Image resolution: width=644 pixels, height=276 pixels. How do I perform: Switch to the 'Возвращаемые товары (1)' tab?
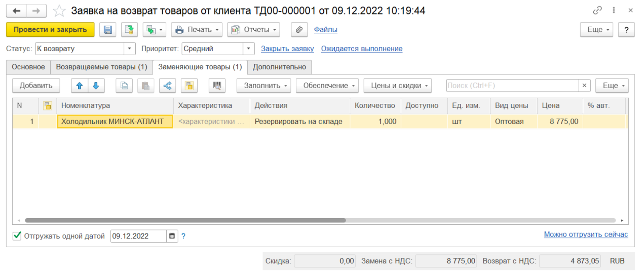pos(101,67)
